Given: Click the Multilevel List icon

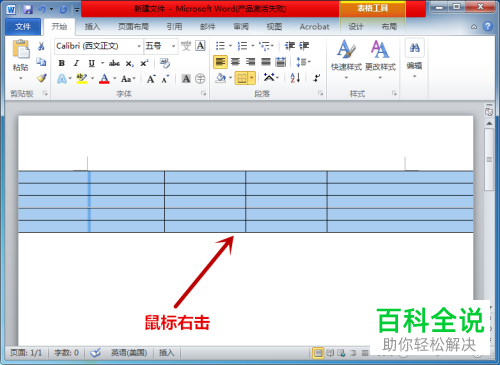Looking at the screenshot, I should (265, 46).
